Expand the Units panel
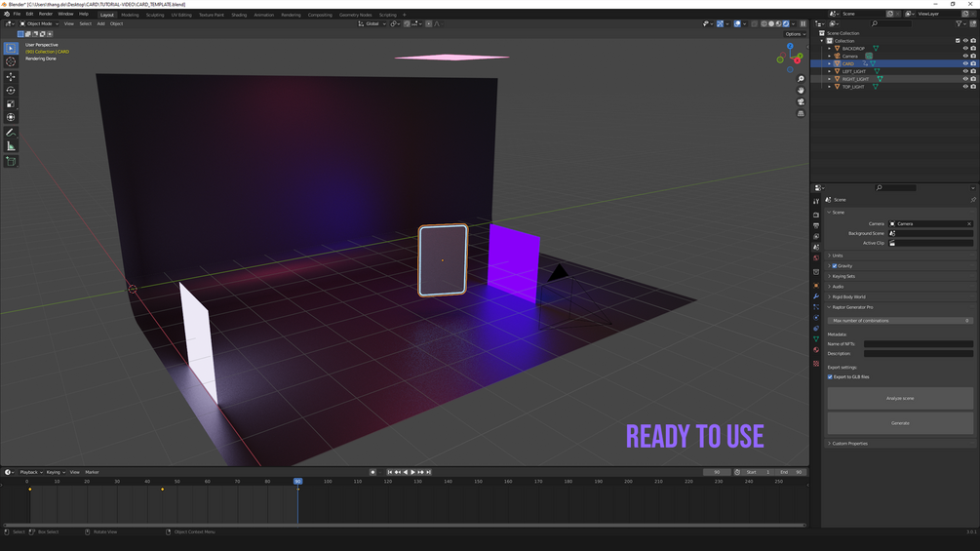The image size is (980, 551). click(900, 256)
